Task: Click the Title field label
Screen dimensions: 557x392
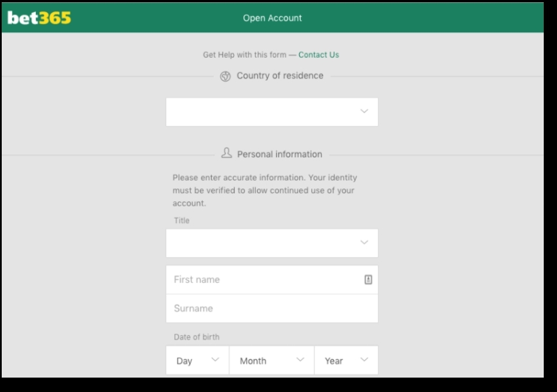Action: (x=182, y=220)
